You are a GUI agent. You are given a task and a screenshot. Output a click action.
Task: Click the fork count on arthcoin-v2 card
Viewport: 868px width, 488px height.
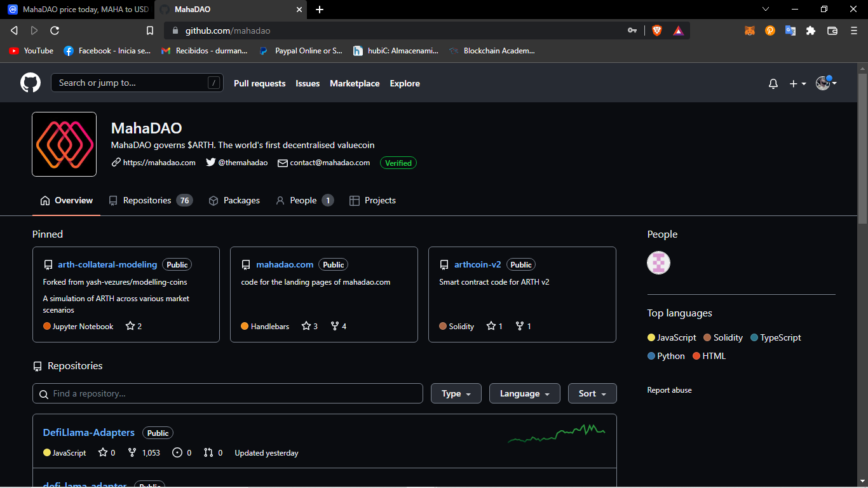[x=524, y=326]
